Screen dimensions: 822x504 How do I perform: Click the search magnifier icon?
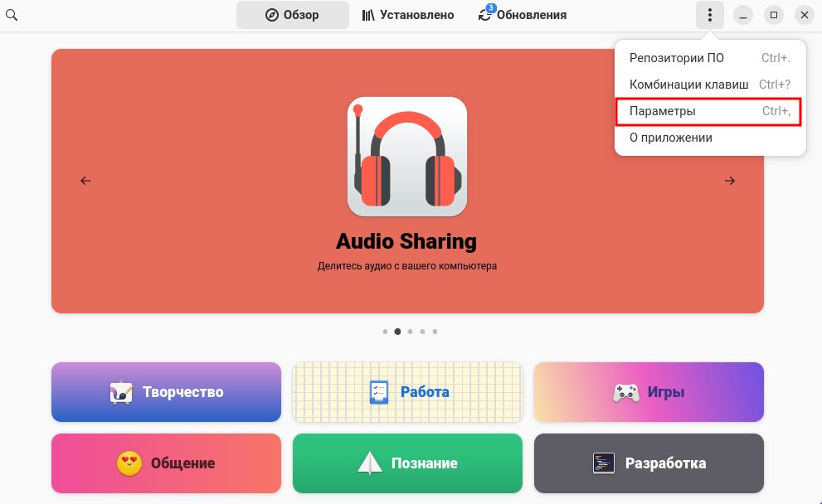point(12,15)
